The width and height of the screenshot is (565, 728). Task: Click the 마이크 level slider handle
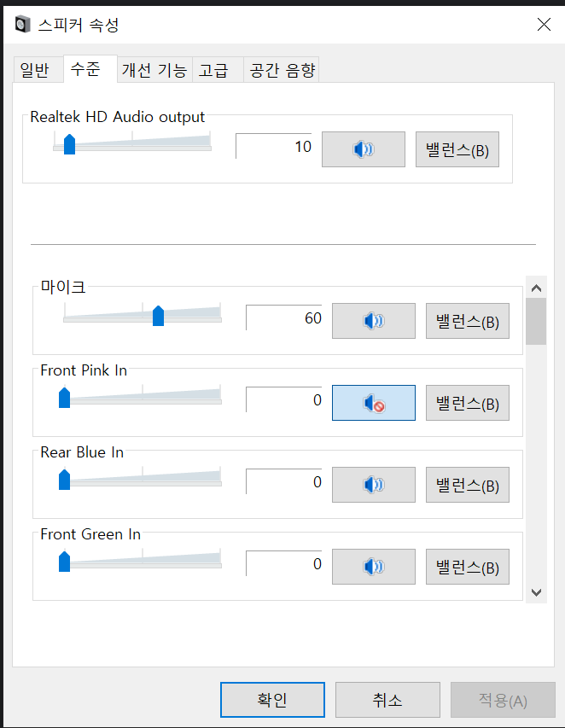[x=158, y=316]
